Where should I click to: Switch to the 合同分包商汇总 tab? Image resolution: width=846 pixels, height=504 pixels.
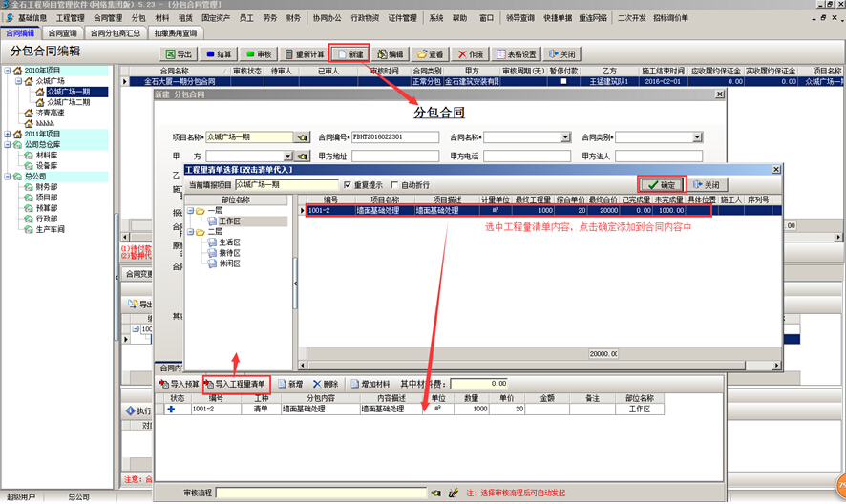tap(115, 33)
